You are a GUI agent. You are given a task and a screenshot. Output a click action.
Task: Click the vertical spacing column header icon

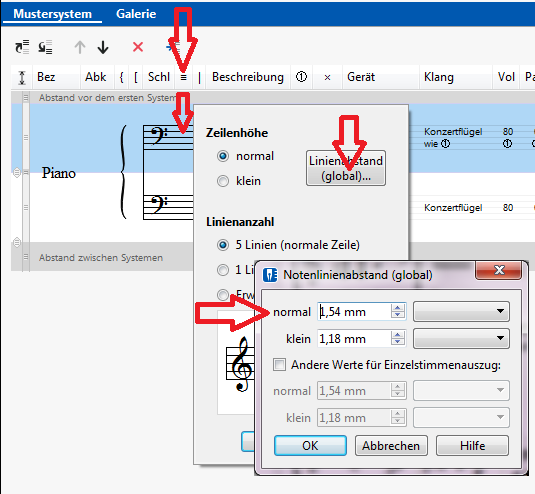[22, 77]
